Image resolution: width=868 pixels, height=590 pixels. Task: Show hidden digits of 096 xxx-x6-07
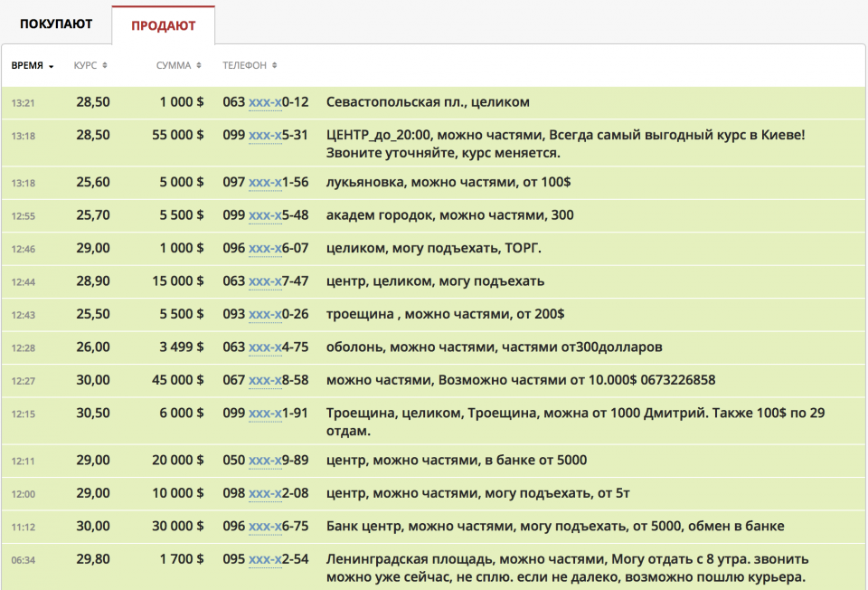265,249
